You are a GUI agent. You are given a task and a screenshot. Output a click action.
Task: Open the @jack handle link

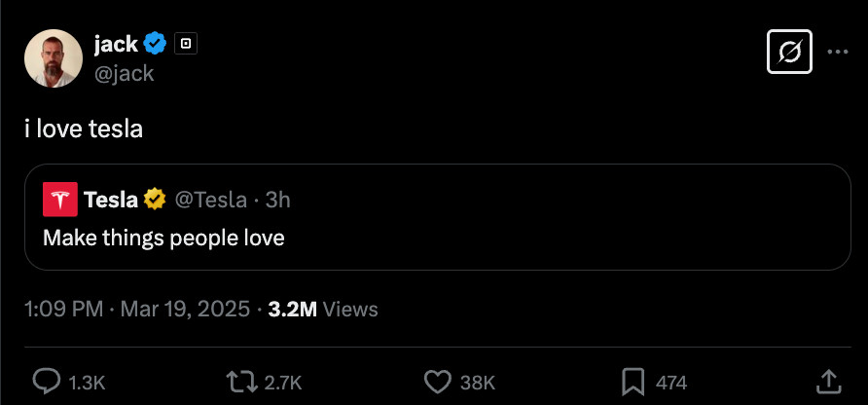(x=124, y=73)
